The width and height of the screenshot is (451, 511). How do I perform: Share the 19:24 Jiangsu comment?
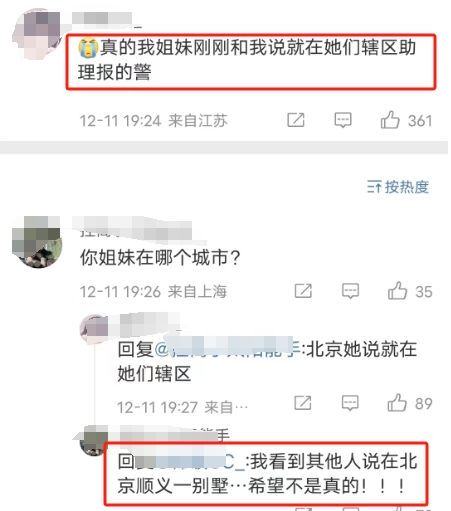click(x=296, y=120)
